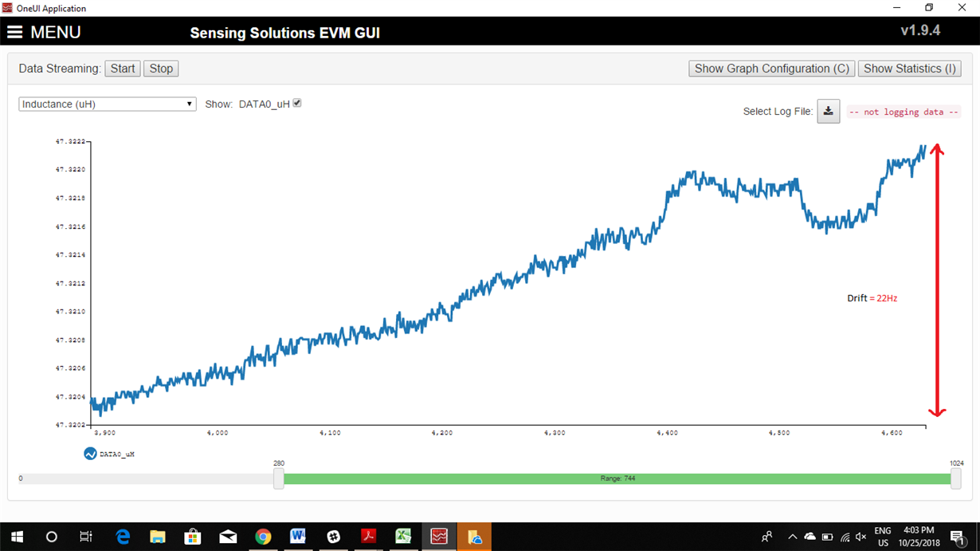
Task: Open Google Chrome from taskbar
Action: click(x=263, y=537)
